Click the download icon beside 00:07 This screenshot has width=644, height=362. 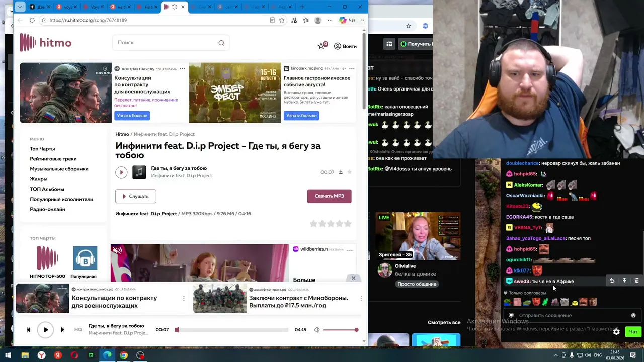[341, 172]
